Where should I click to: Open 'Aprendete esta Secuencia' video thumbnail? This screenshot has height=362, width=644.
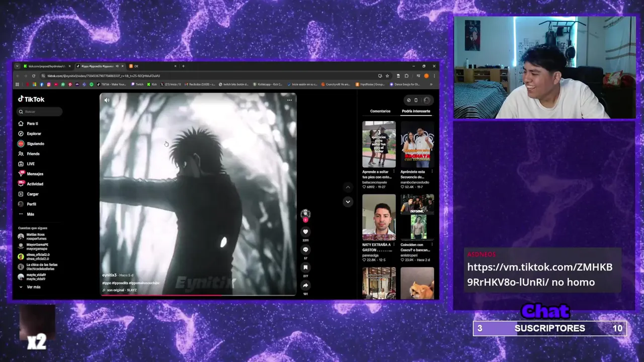417,144
